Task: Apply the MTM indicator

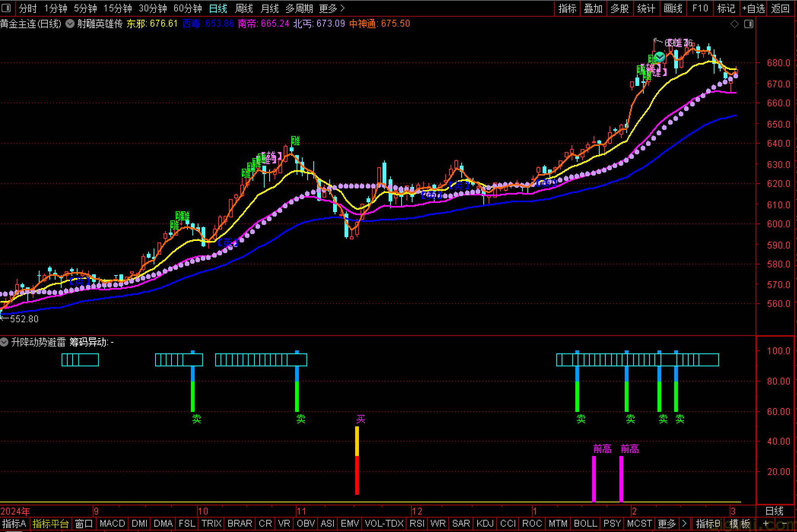Action: click(558, 524)
